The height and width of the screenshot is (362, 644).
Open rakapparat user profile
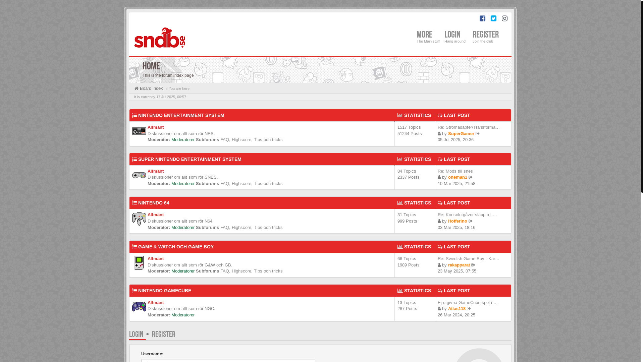[459, 265]
